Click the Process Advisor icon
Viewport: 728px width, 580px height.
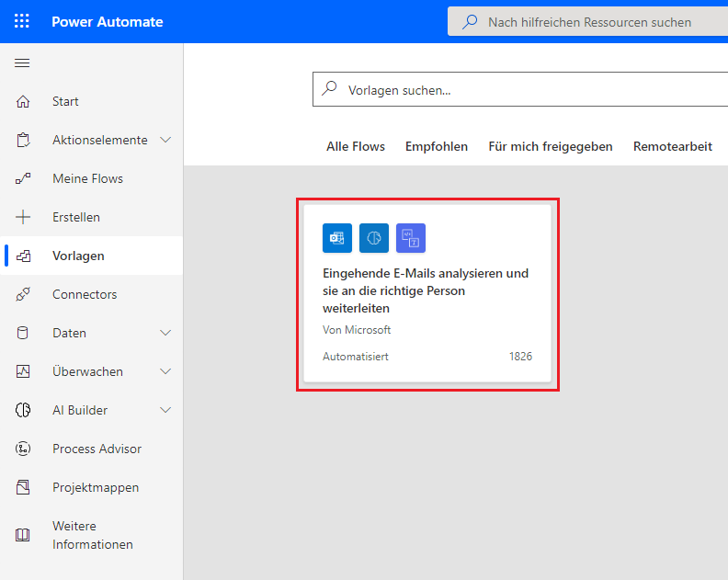(x=23, y=449)
